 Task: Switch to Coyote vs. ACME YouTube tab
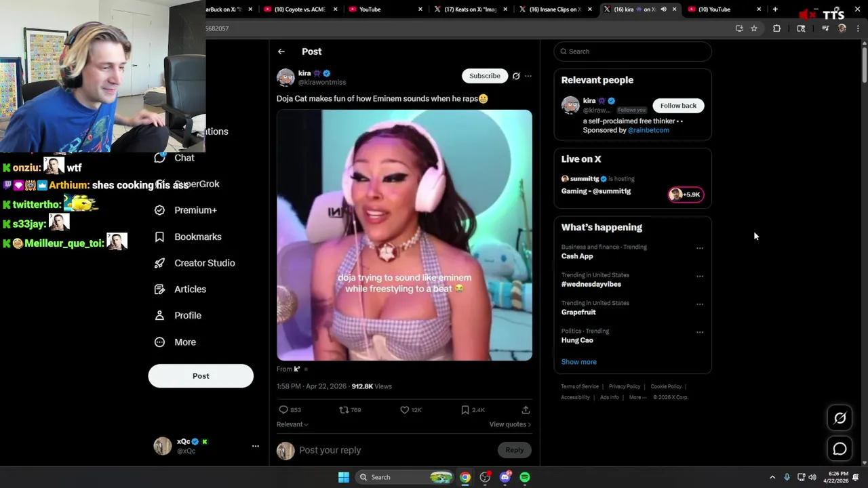(x=299, y=9)
